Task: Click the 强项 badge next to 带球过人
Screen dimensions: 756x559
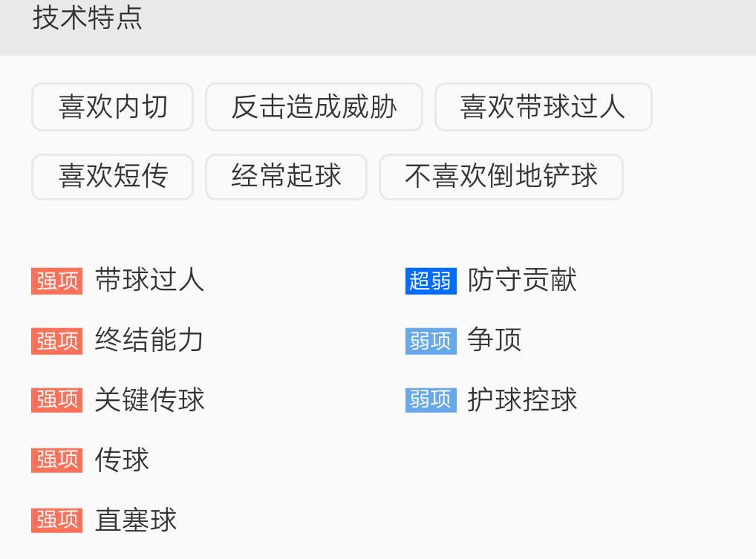Action: click(x=56, y=281)
